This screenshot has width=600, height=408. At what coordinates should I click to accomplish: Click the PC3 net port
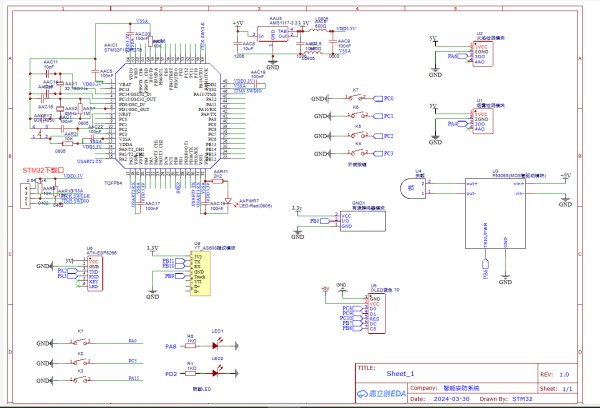click(x=383, y=153)
